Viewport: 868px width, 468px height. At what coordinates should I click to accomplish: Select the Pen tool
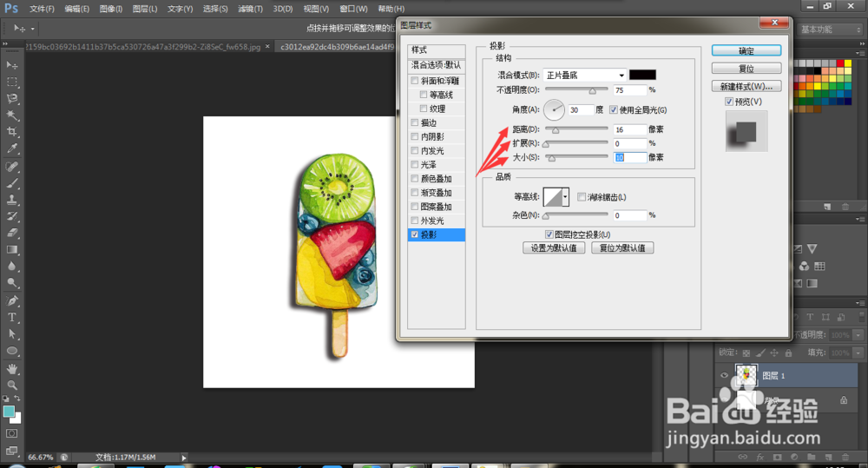coord(11,300)
